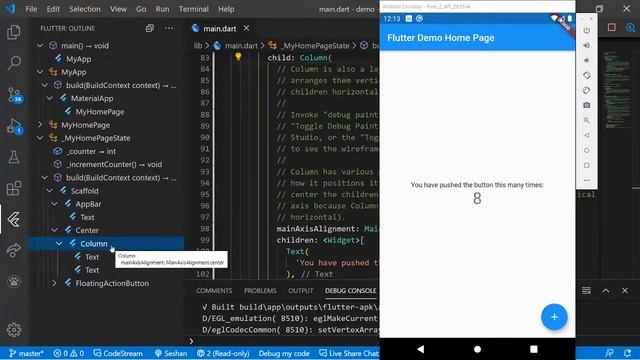Open emulator extended controls (three dots)

(x=587, y=180)
